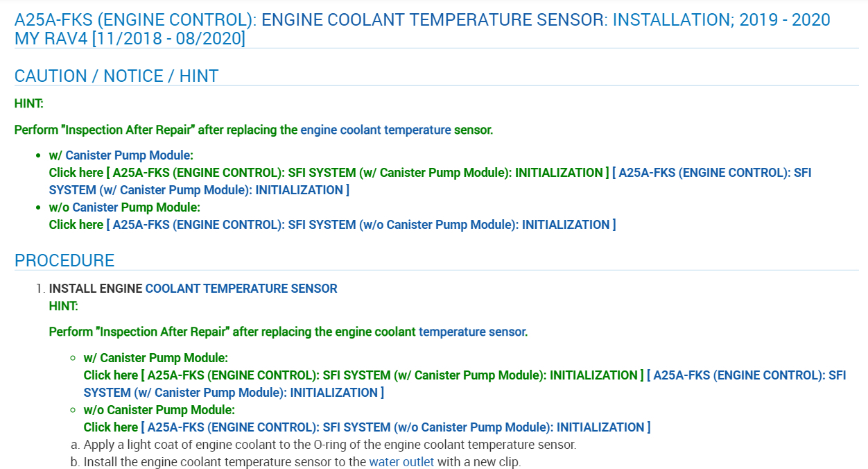Click the blue "temperature sensor" link in the Procedure hint

tap(471, 332)
